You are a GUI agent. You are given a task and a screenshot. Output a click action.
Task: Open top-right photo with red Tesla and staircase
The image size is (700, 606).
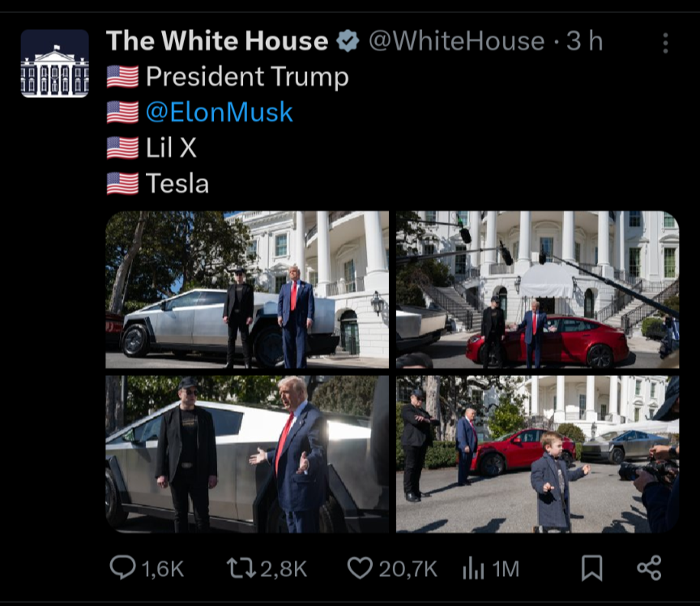click(537, 290)
